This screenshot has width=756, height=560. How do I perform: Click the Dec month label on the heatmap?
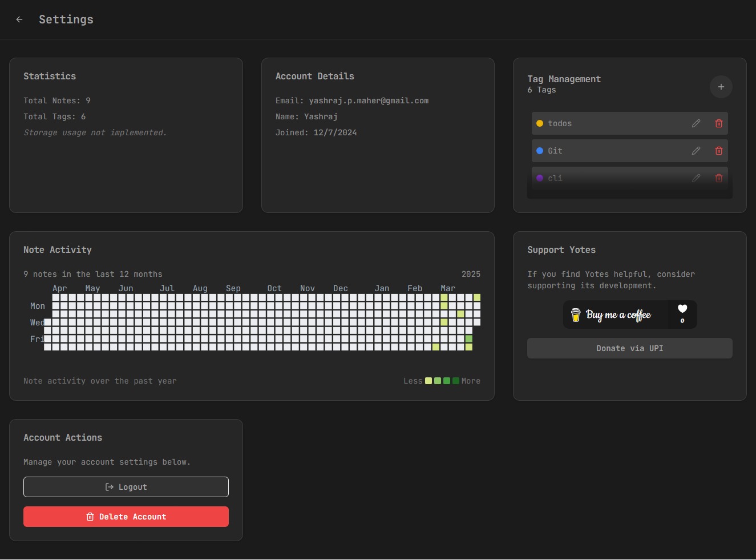(341, 288)
